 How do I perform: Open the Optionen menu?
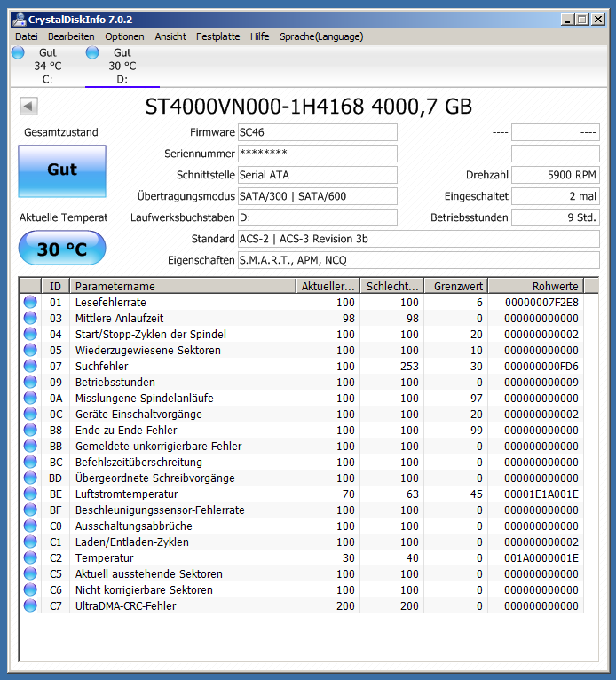(124, 36)
